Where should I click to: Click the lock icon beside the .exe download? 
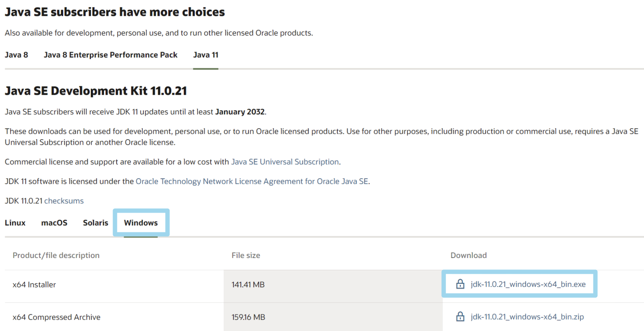(460, 284)
